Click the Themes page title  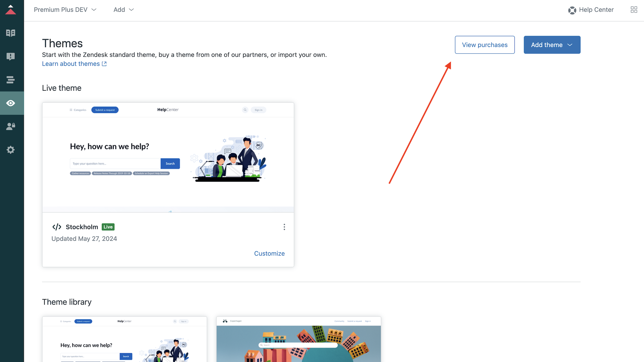[62, 43]
